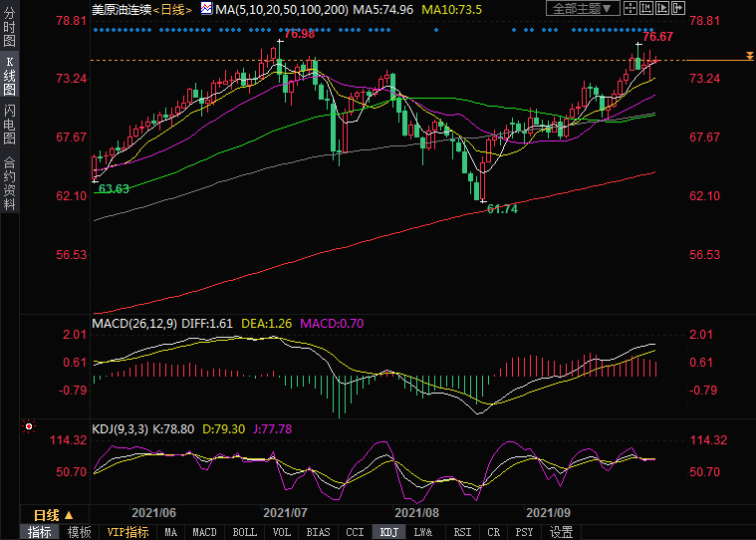The image size is (756, 540).
Task: Click the red sun marker near KDJ
Action: click(29, 426)
